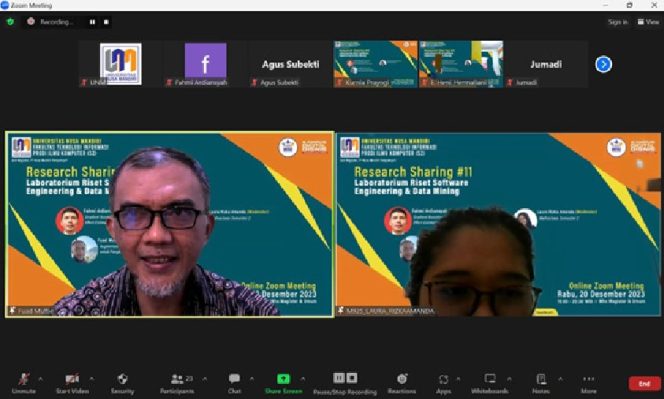Expand the options arrow beside Participants
The width and height of the screenshot is (664, 399).
coord(205,379)
